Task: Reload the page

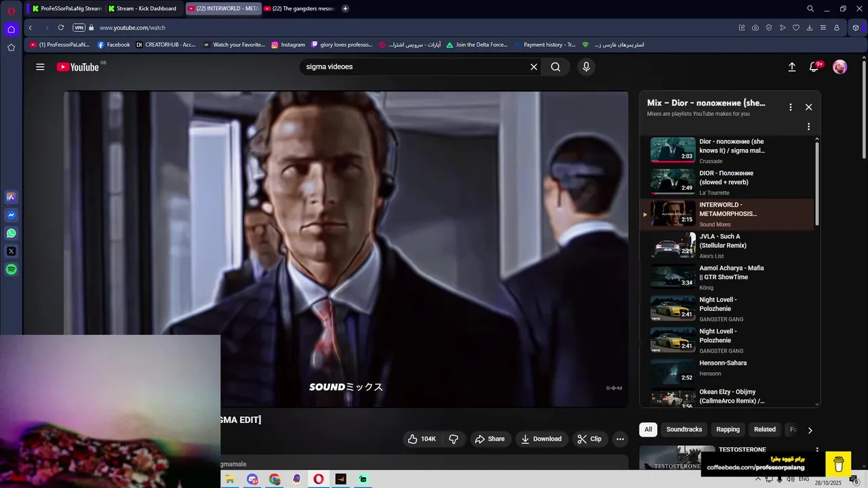Action: pos(61,28)
